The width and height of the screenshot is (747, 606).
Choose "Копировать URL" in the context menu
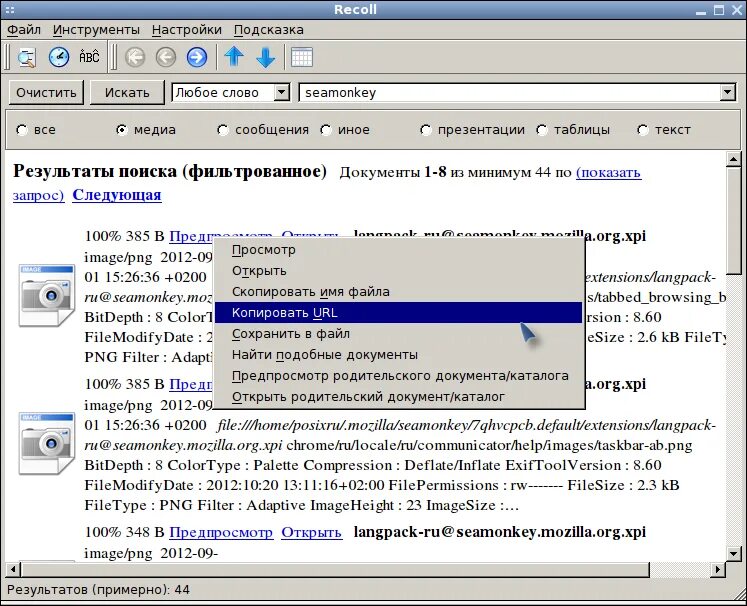pos(398,313)
